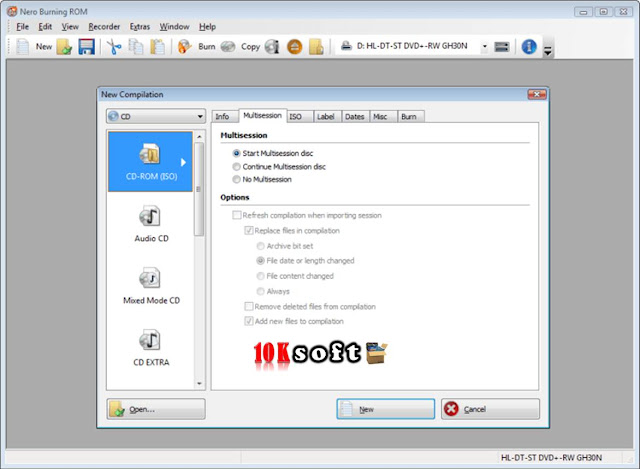The image size is (640, 469).
Task: Select the Audio CD compilation type
Action: [151, 224]
